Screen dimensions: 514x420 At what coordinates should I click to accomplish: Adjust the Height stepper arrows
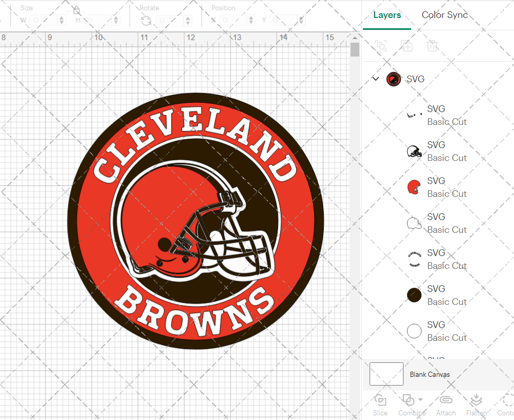click(116, 21)
